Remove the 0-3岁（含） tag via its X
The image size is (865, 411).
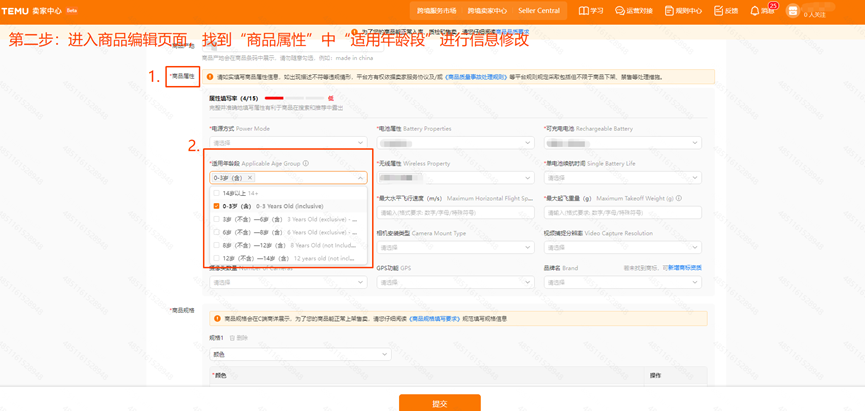pos(250,178)
